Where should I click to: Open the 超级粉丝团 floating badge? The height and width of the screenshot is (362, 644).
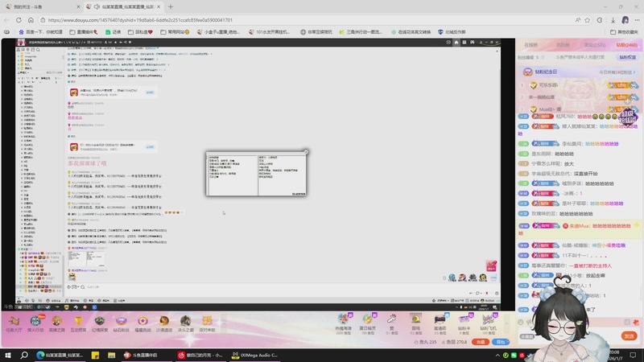pos(628,117)
